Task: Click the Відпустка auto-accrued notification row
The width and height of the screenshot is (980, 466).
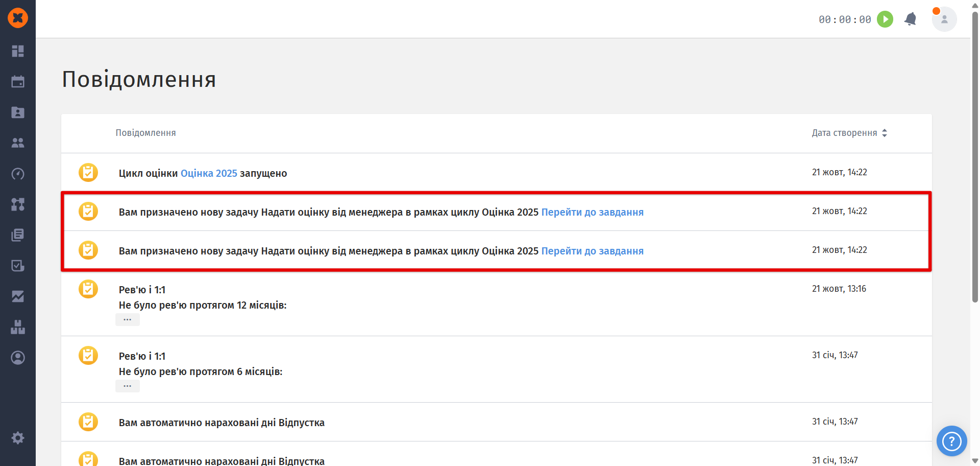Action: click(222, 423)
